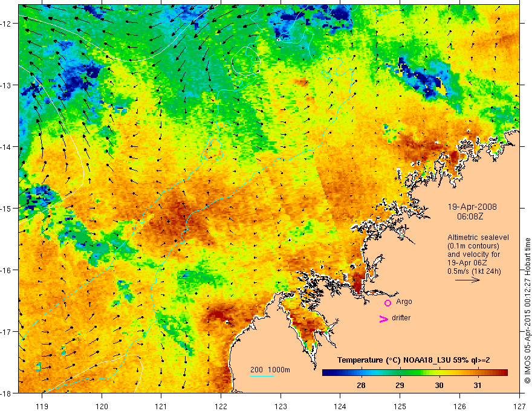Click the time label 06:08Z

470,216
